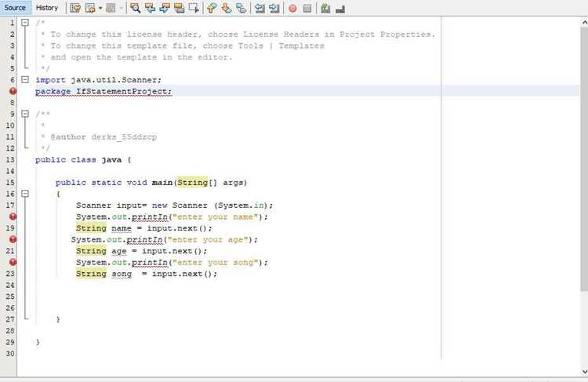The width and height of the screenshot is (588, 382).
Task: Click "args" parameter in main method
Action: coord(233,183)
